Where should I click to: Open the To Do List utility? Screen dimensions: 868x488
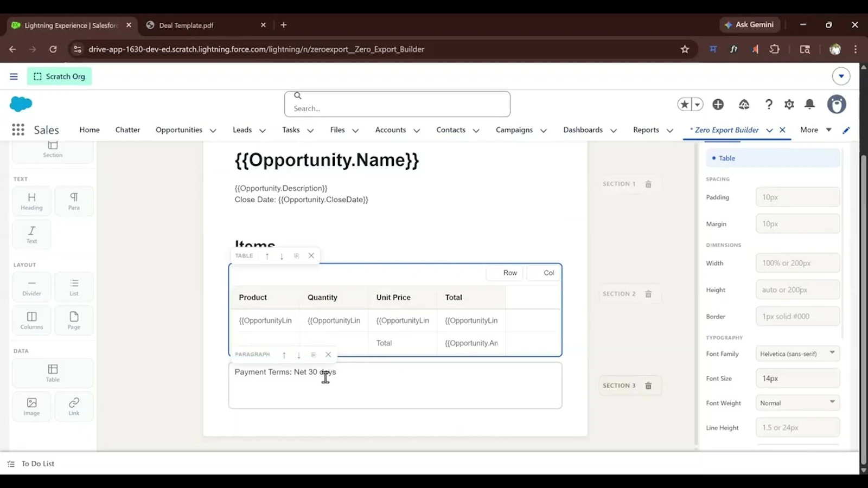click(x=31, y=464)
